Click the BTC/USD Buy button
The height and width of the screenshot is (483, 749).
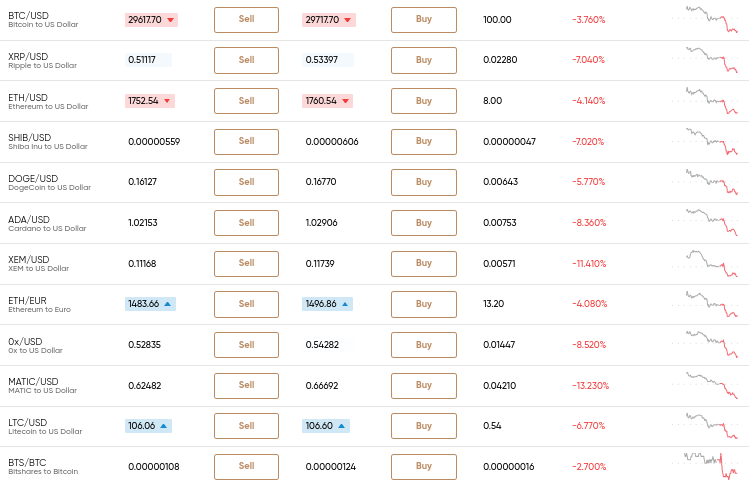[424, 20]
